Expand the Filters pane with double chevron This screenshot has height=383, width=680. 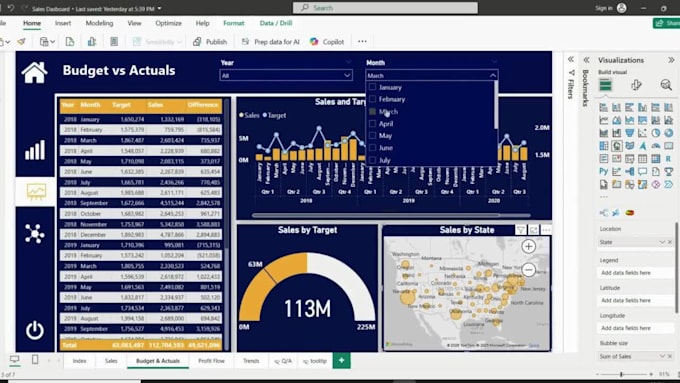(x=571, y=59)
